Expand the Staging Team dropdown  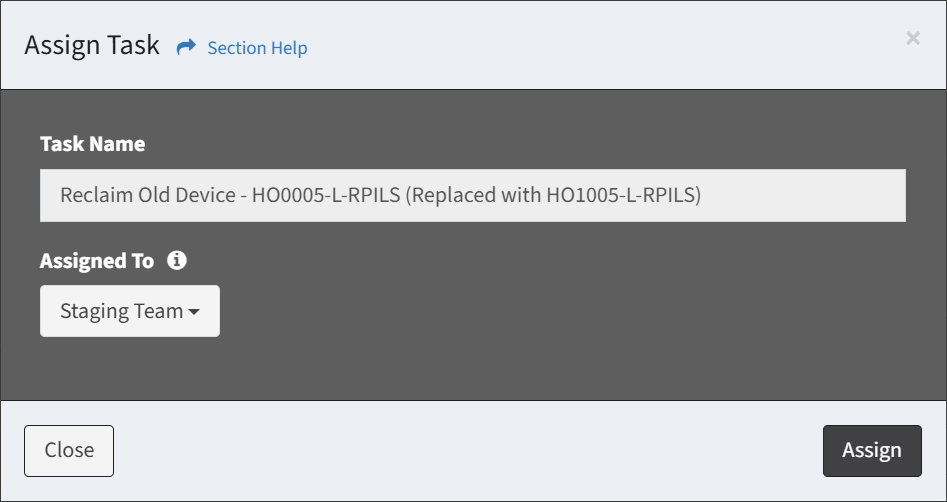tap(129, 311)
